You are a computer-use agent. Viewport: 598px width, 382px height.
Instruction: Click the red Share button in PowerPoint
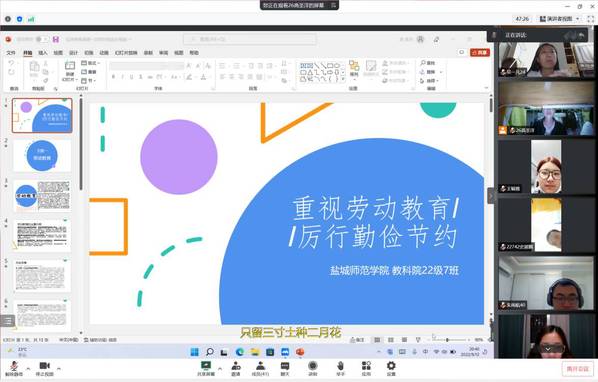tap(480, 53)
